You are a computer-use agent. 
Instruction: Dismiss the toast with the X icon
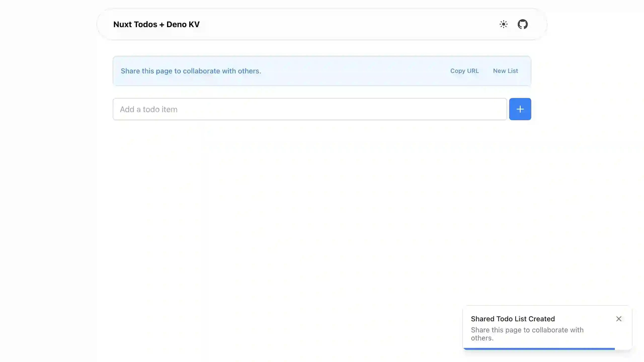(x=619, y=319)
